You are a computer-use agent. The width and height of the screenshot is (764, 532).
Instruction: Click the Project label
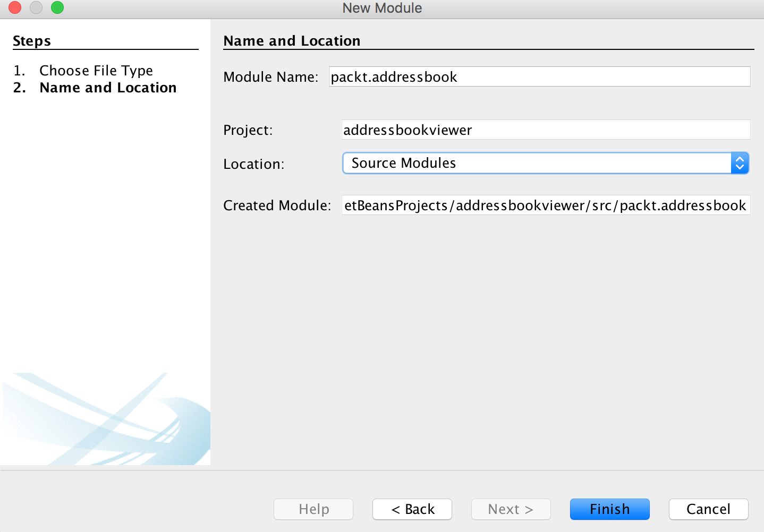click(248, 130)
